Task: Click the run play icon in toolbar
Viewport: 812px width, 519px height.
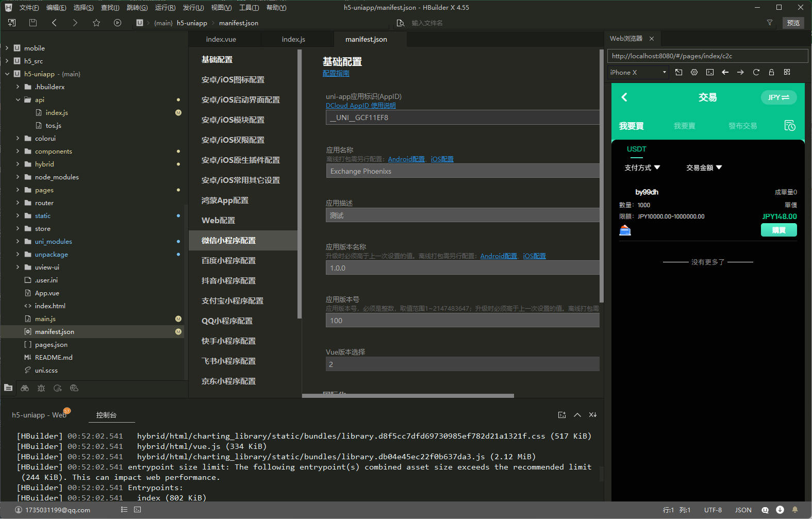Action: (118, 23)
